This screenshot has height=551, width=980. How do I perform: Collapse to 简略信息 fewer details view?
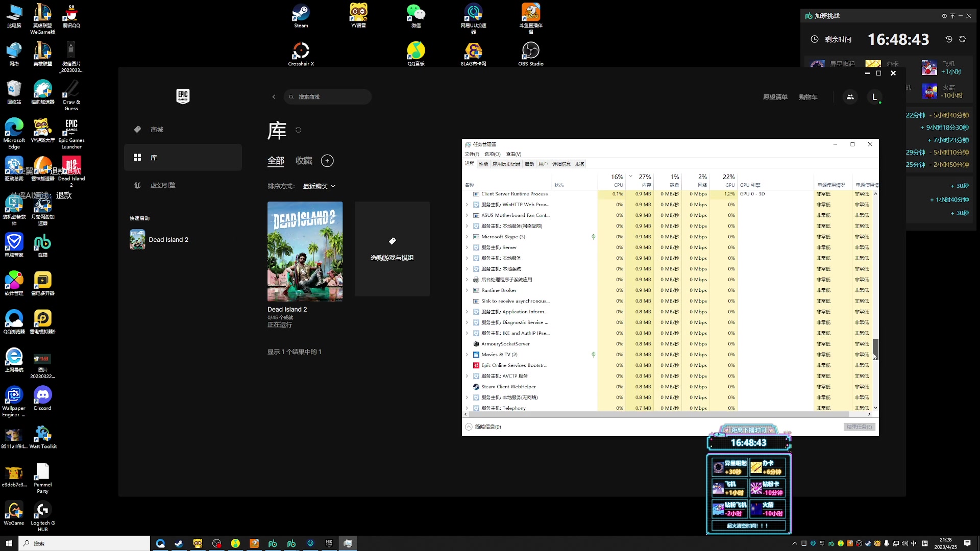pyautogui.click(x=483, y=427)
